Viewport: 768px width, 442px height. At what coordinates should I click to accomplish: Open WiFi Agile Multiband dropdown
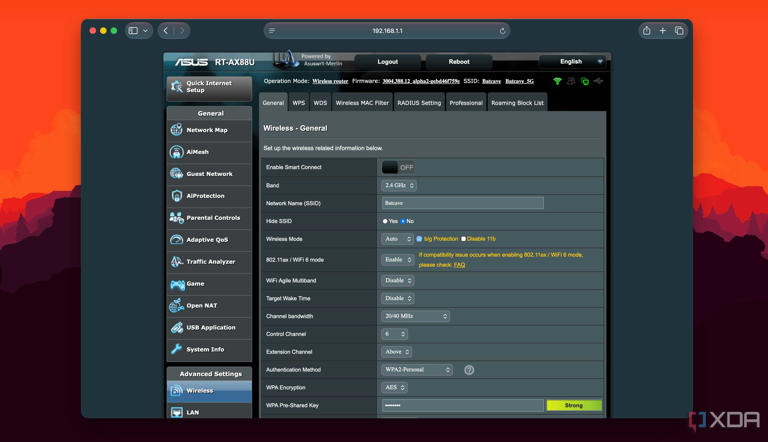(x=398, y=281)
